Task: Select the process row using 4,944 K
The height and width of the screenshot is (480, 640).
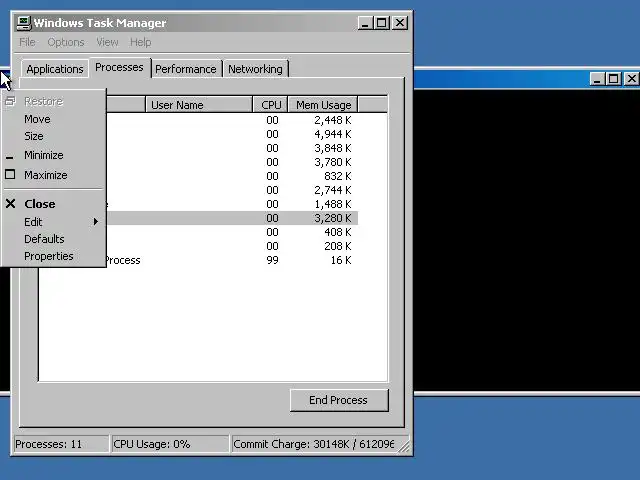Action: click(x=232, y=134)
